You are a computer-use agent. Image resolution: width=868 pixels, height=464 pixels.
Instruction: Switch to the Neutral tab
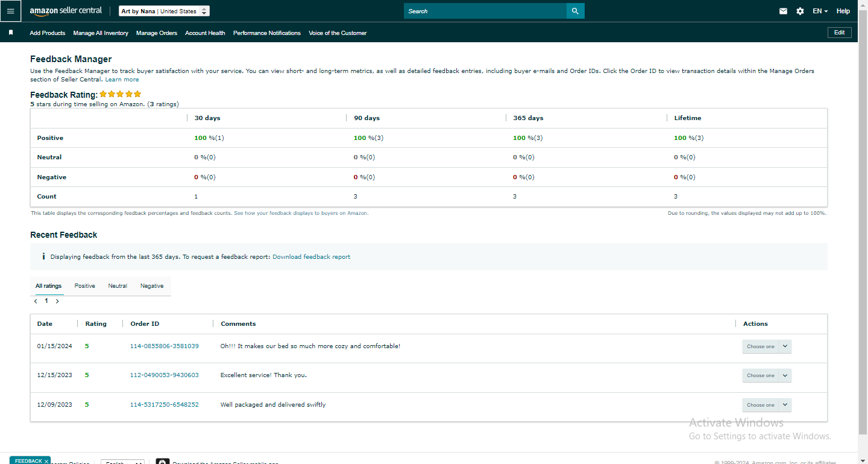tap(118, 286)
